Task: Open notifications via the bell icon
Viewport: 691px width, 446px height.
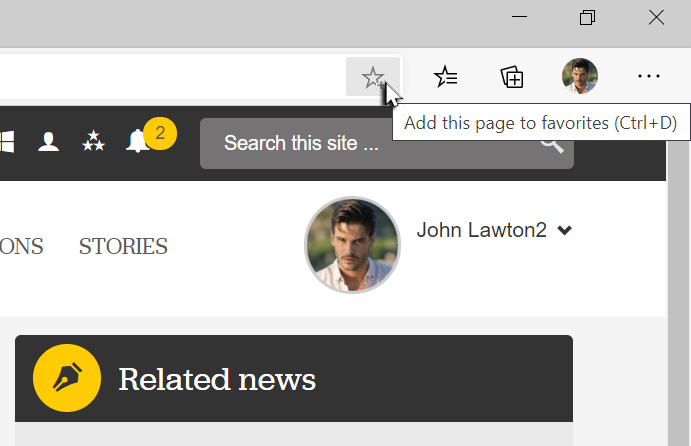Action: pyautogui.click(x=137, y=142)
